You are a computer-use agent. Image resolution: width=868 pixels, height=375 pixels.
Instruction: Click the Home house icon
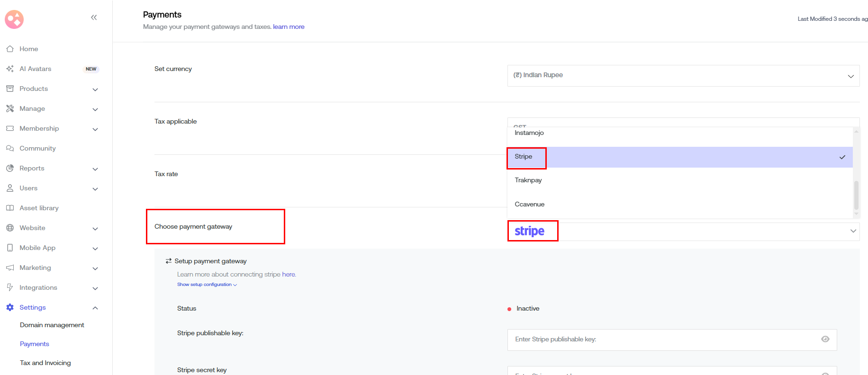coord(10,49)
